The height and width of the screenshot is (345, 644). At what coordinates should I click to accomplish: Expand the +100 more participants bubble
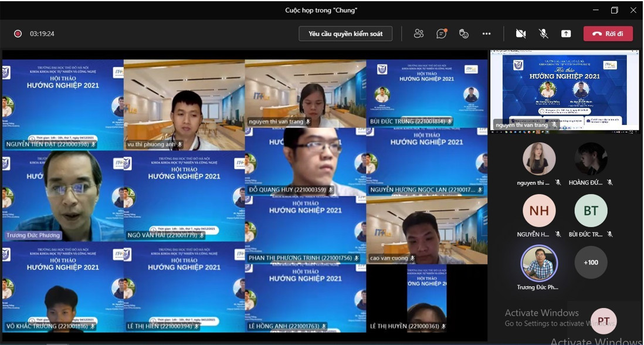coord(591,262)
